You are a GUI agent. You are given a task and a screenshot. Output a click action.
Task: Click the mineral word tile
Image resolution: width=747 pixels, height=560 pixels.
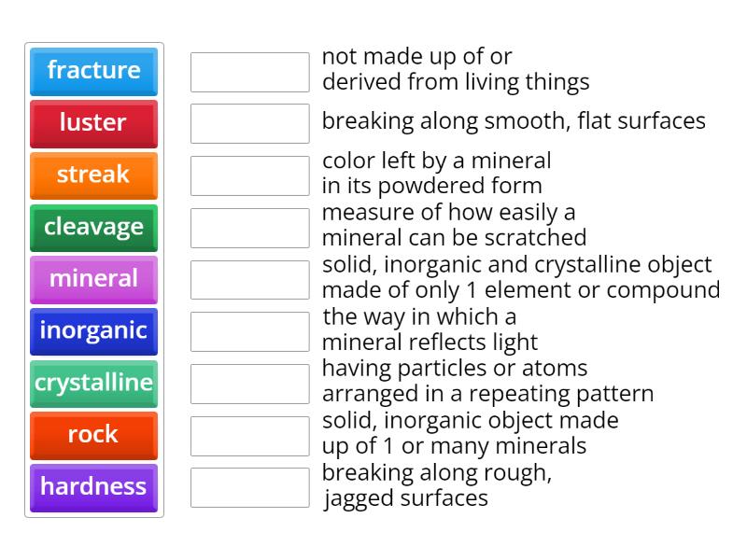(93, 279)
